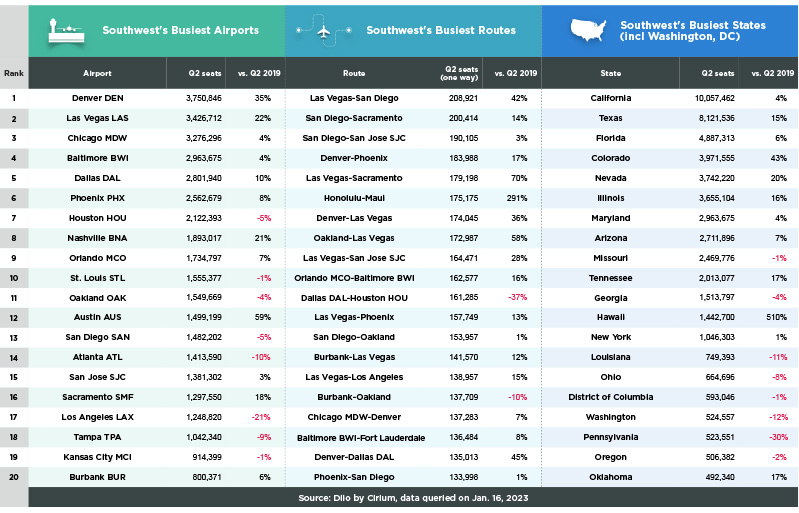
Task: Select the "Southwest's Busiest Airports" heading
Action: point(180,31)
